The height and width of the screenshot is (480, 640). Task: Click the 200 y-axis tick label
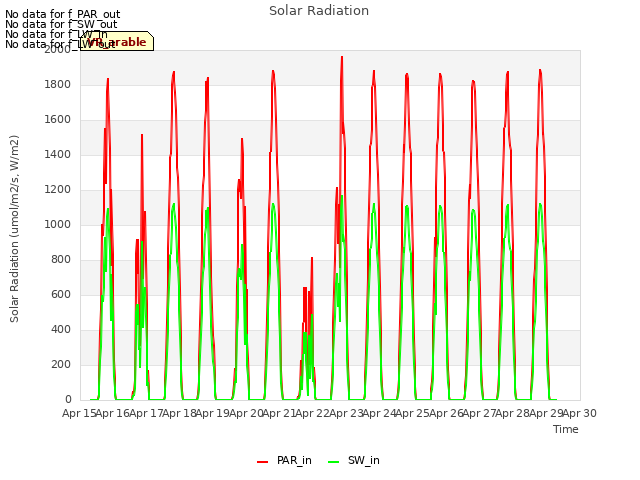(61, 364)
